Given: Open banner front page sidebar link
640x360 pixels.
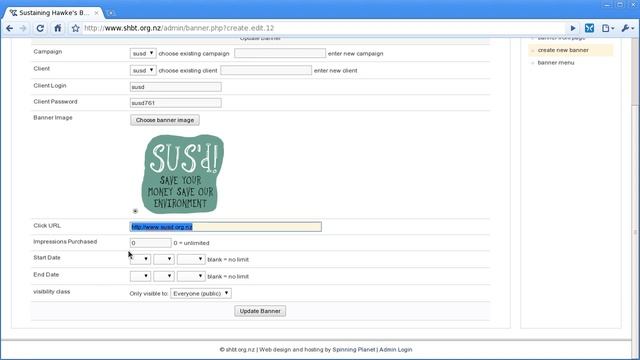Looking at the screenshot, I should pos(561,38).
